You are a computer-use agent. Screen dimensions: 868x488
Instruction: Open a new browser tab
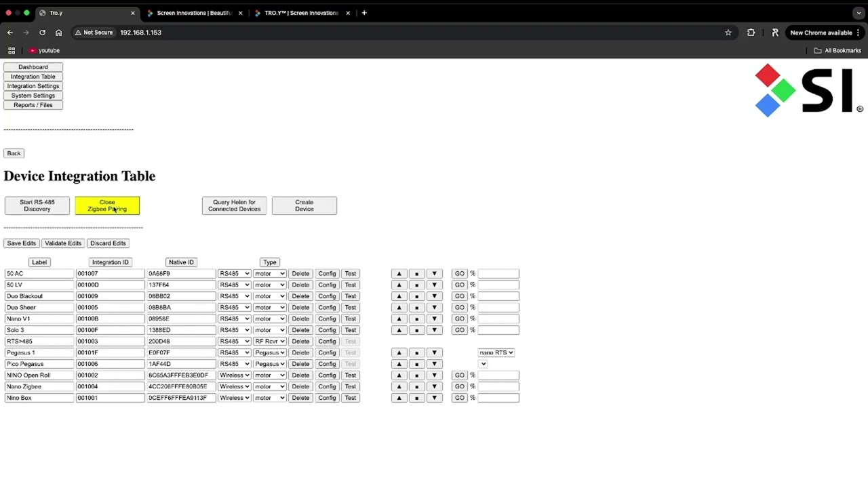click(364, 13)
